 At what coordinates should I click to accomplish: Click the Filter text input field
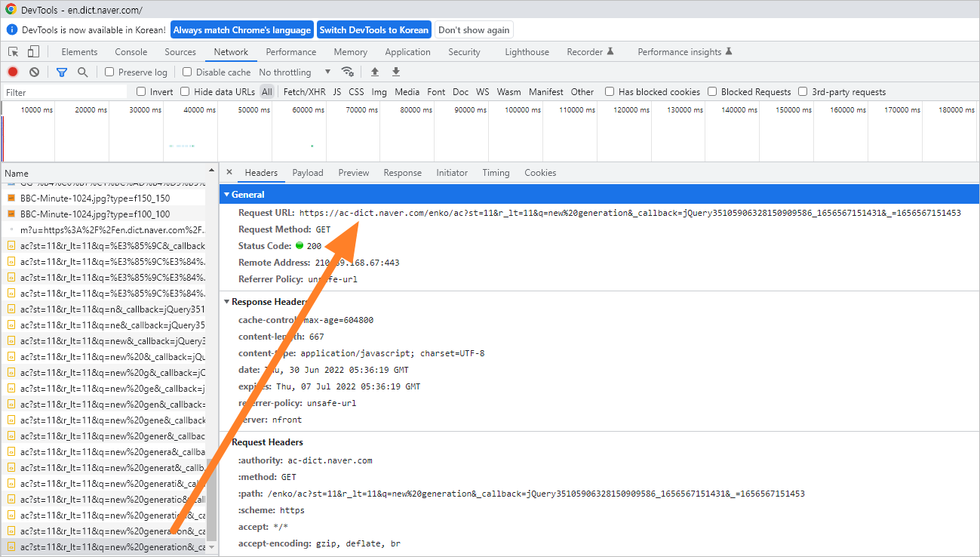(65, 92)
